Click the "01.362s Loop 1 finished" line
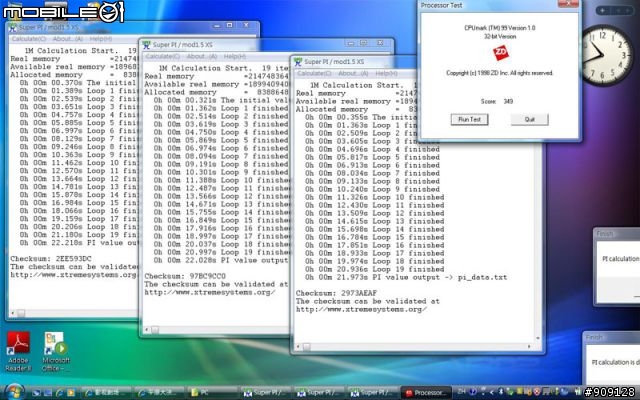This screenshot has width=640, height=400. pyautogui.click(x=221, y=108)
